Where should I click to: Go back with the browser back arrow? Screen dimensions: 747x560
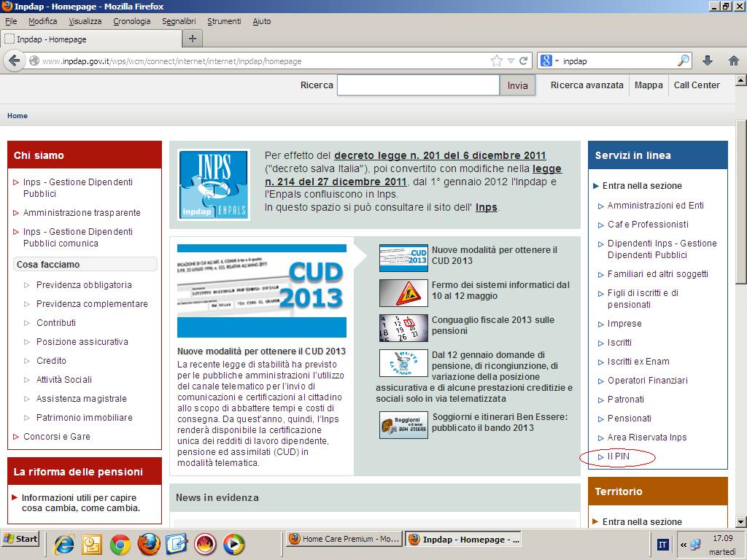coord(15,61)
